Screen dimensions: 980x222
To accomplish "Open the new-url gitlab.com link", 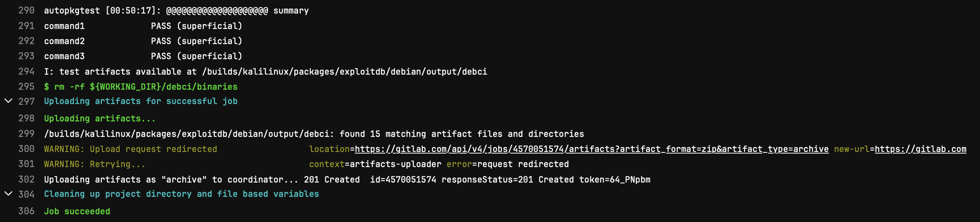I will coord(920,149).
